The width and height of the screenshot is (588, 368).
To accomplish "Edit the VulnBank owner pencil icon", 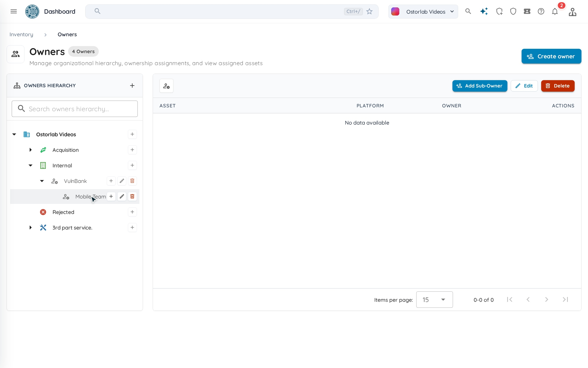I will click(122, 181).
